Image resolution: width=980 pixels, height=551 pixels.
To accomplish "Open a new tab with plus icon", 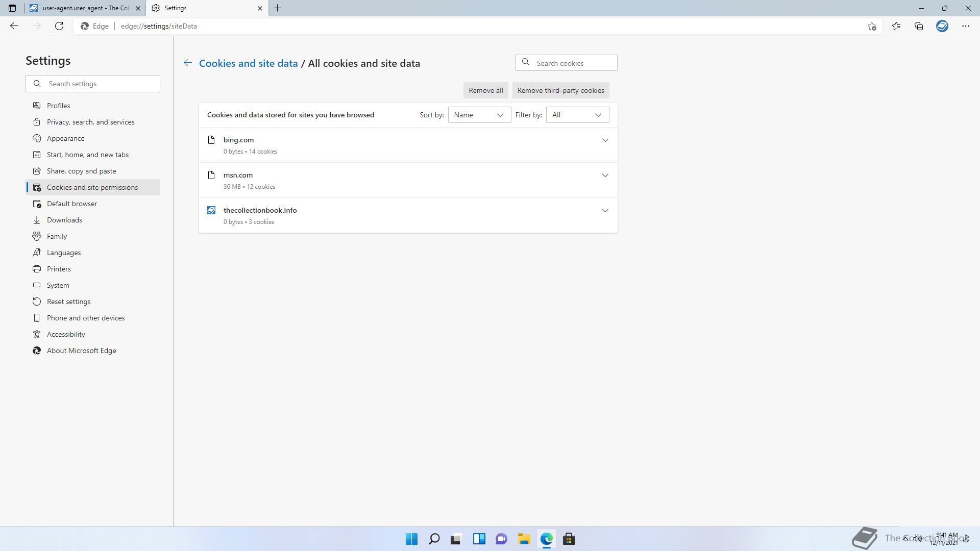I will click(278, 8).
